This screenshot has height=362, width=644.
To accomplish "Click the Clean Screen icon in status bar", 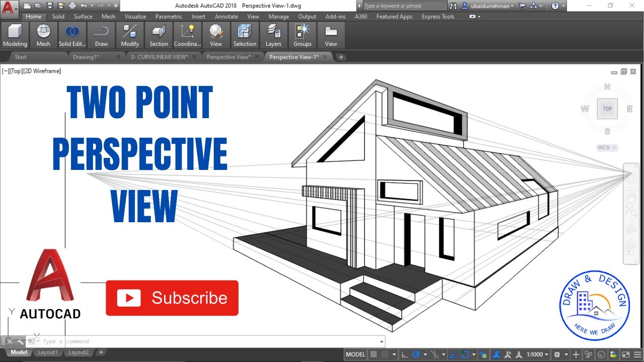I will click(x=626, y=354).
